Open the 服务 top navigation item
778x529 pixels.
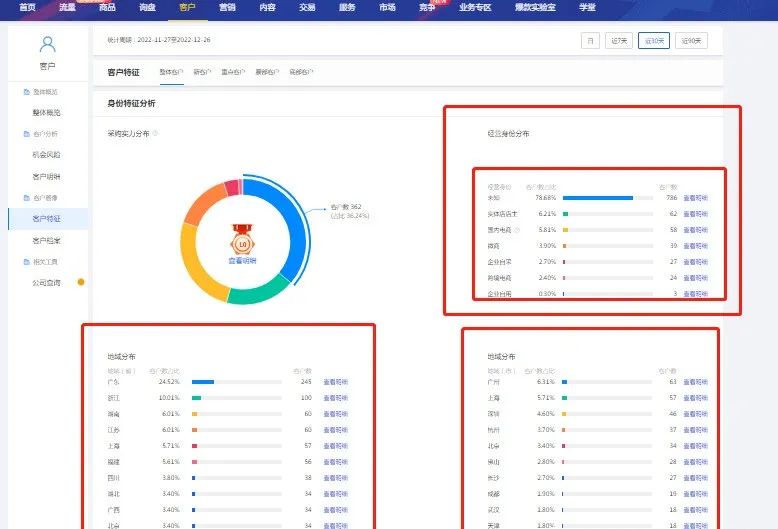tap(347, 7)
